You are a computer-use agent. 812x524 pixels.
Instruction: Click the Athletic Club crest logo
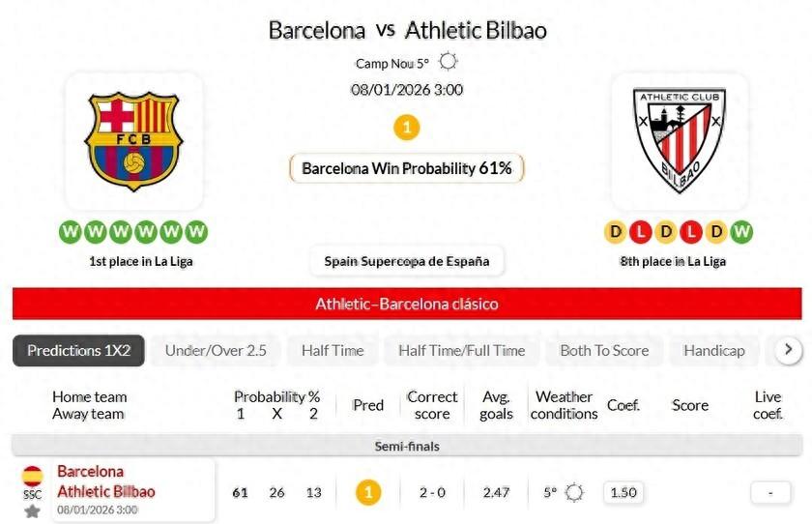tap(679, 140)
